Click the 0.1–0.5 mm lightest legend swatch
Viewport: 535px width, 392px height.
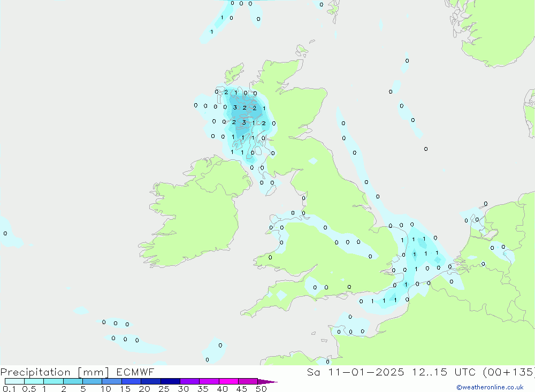click(14, 381)
